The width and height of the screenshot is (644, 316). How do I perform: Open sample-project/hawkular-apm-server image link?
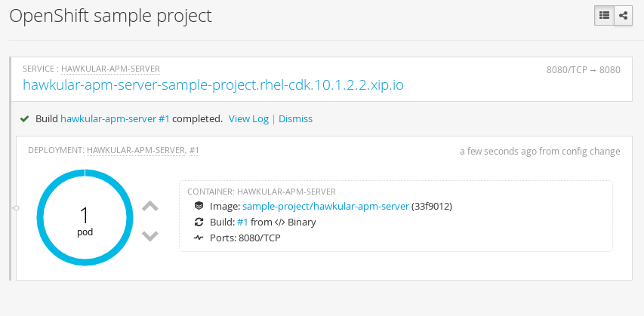[325, 207]
